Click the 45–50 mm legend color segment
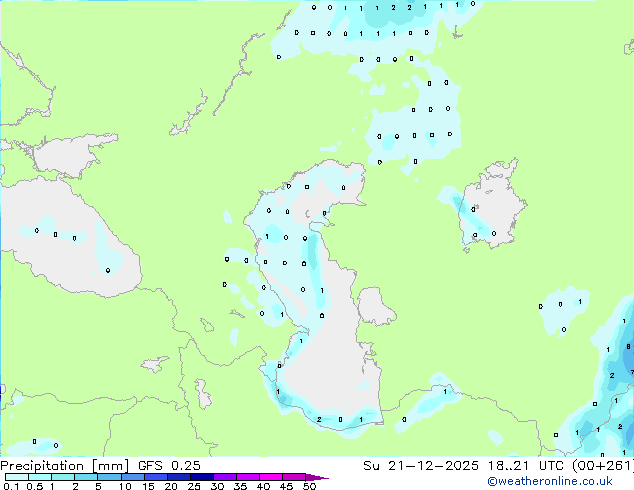This screenshot has height=490, width=634. [x=294, y=477]
